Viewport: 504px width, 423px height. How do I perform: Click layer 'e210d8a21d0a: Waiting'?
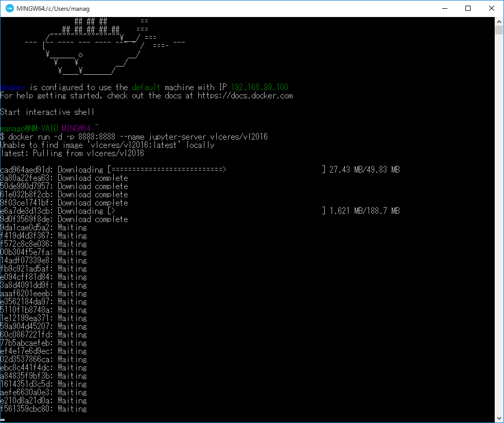click(x=44, y=400)
